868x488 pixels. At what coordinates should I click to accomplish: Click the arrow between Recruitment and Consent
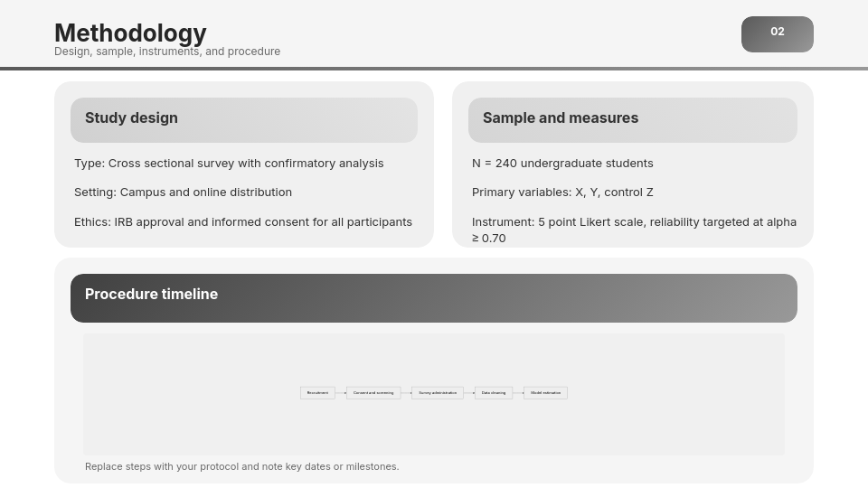click(x=341, y=393)
